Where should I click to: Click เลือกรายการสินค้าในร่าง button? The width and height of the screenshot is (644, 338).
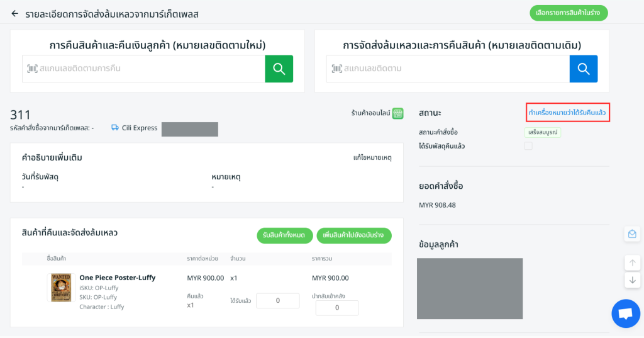click(569, 13)
